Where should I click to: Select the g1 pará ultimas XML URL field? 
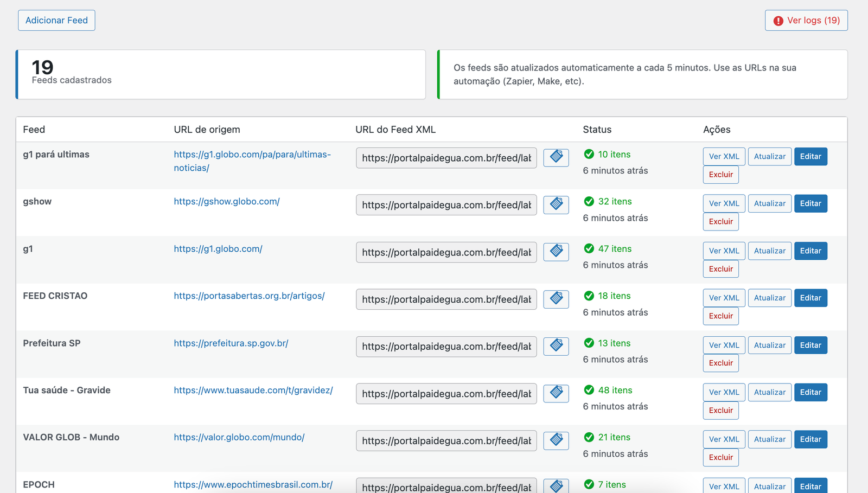pyautogui.click(x=446, y=158)
